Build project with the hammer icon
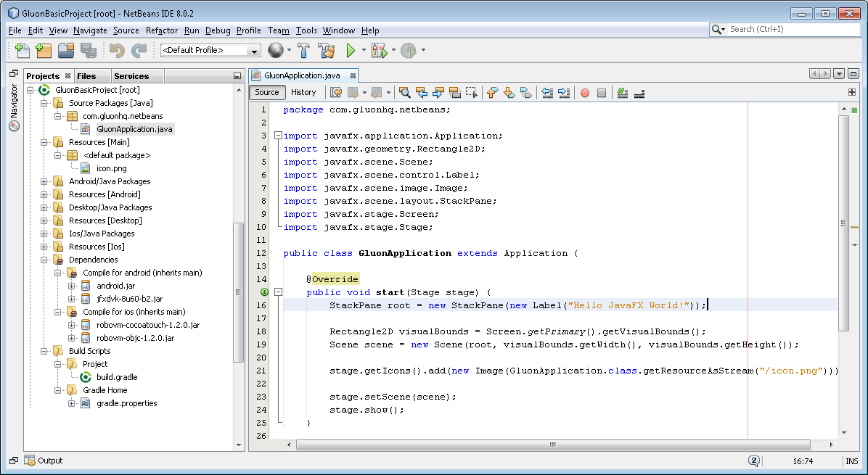The width and height of the screenshot is (868, 475). point(303,50)
